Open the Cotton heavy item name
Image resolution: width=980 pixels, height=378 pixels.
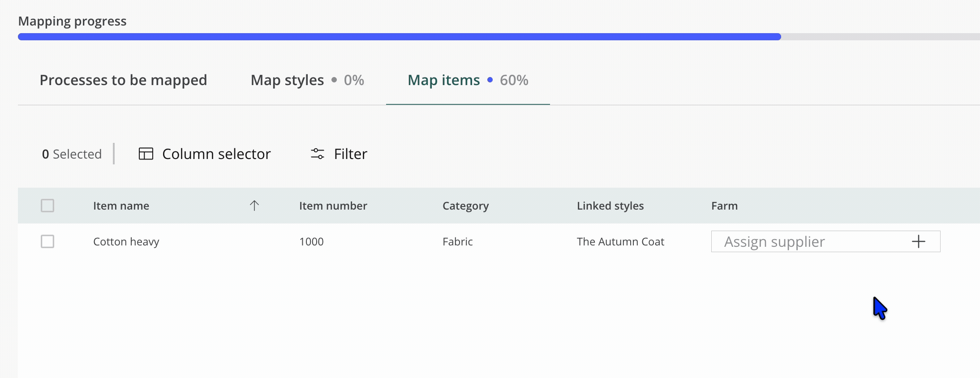pyautogui.click(x=126, y=242)
